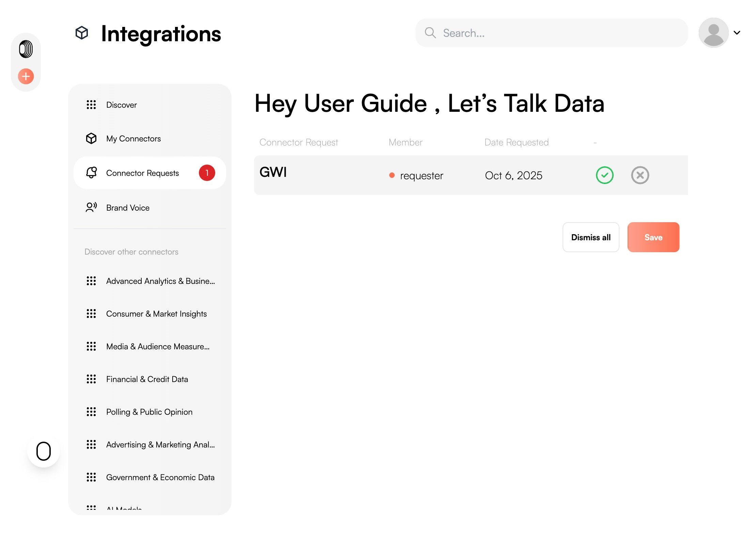Click the orange plus icon
This screenshot has height=533, width=756.
point(26,76)
